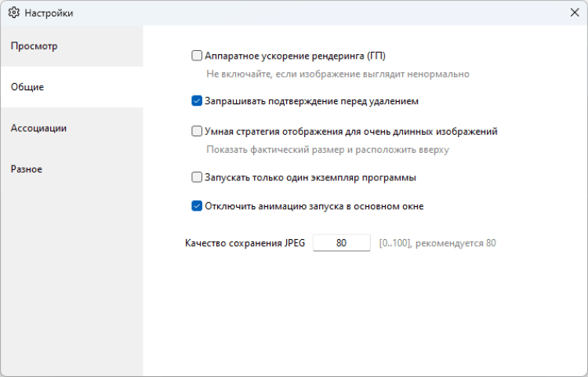
Task: Click the note Не включайте, если изображение выглядит ненормально
Action: pos(337,74)
